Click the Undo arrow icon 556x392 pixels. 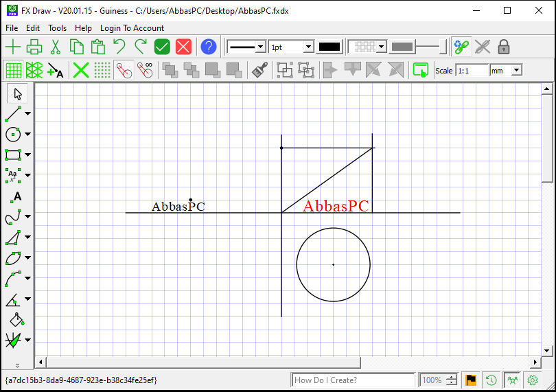119,47
